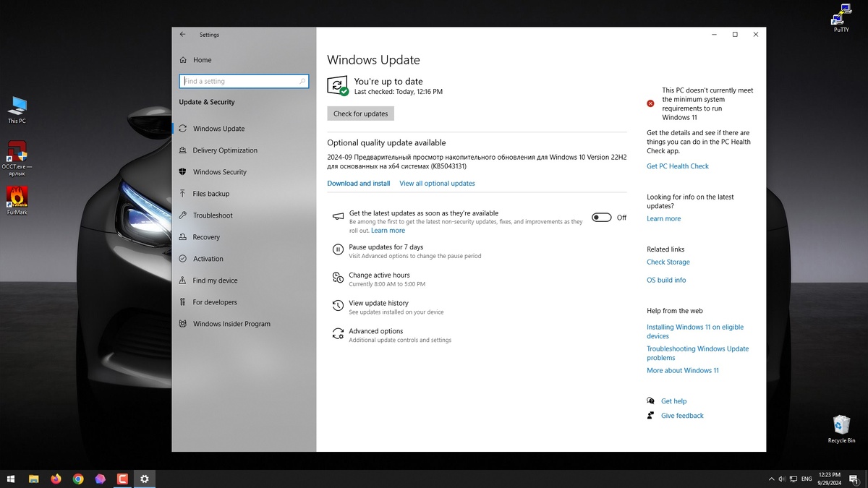Click the Advanced options gear-sync icon
The width and height of the screenshot is (868, 488).
[338, 333]
